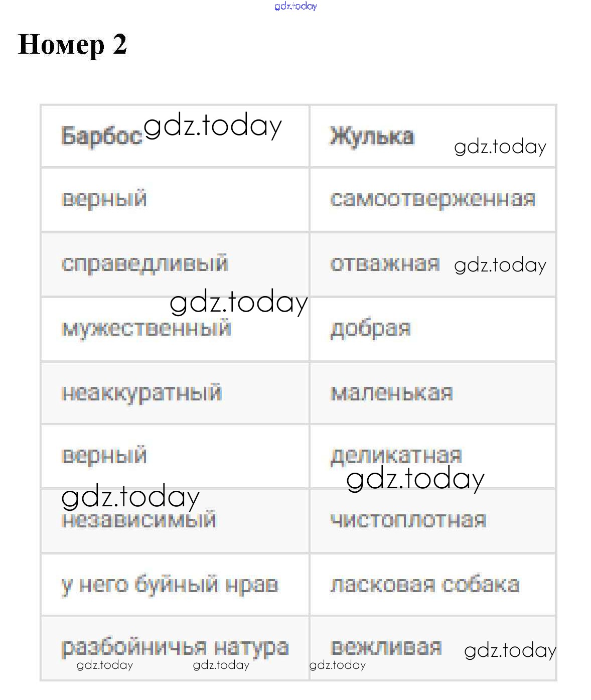This screenshot has height=700, width=591.
Task: Select the "деликатная" cell text
Action: point(396,456)
